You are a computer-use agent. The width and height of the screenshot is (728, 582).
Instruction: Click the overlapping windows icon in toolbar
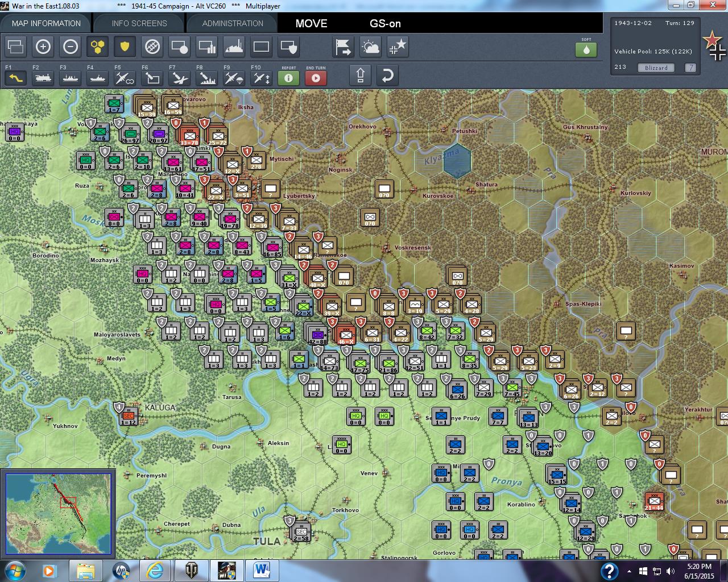point(15,47)
